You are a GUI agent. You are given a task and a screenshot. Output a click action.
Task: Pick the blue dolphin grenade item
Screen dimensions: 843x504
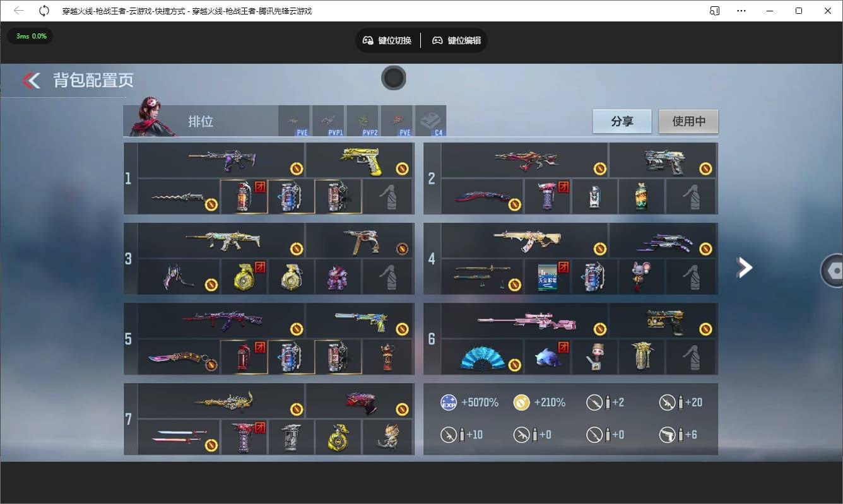point(546,358)
